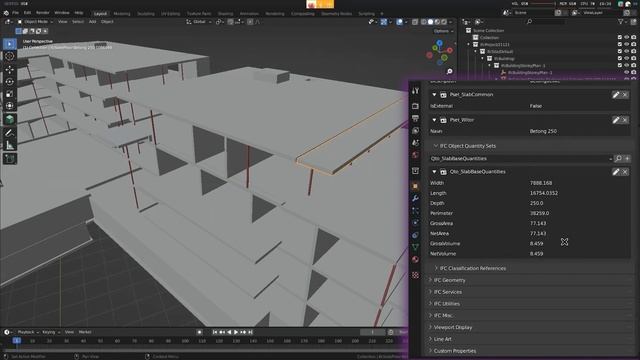The width and height of the screenshot is (640, 360).
Task: Open the Object Constraints tab
Action: pos(415,235)
